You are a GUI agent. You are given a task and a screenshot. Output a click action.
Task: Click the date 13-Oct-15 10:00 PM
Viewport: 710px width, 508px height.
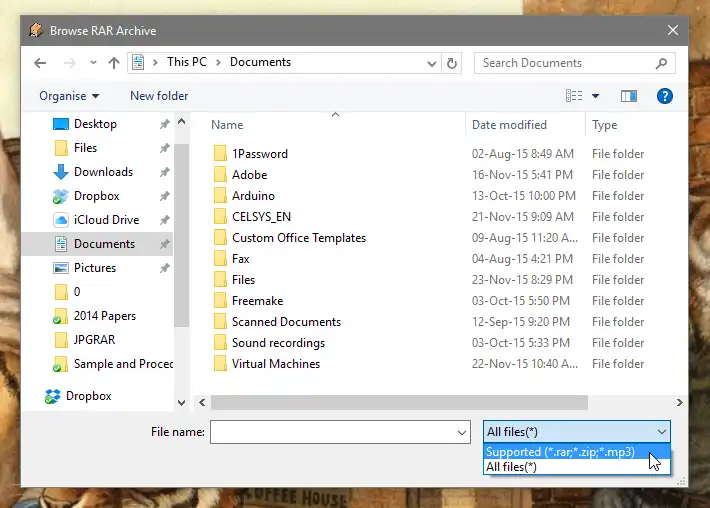point(523,196)
